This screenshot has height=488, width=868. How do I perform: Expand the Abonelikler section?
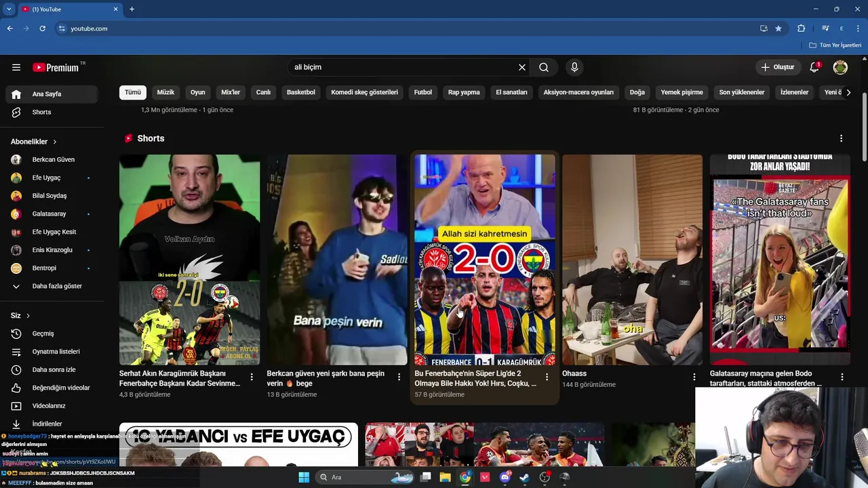point(34,142)
